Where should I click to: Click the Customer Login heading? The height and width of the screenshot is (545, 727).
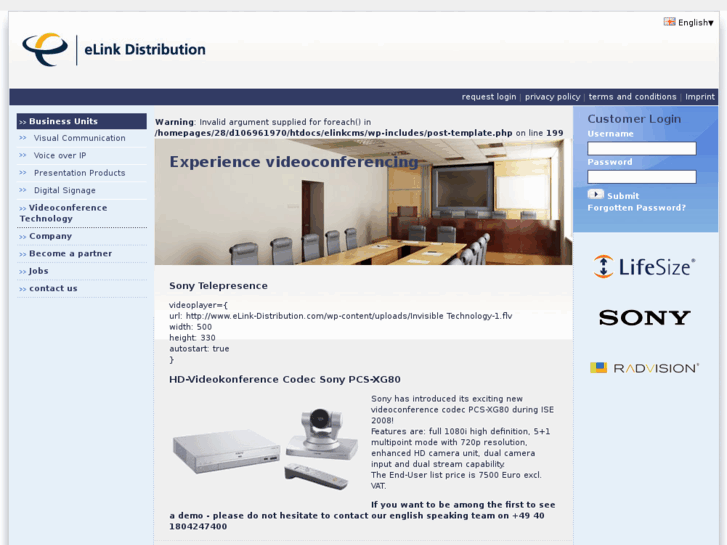coord(634,119)
